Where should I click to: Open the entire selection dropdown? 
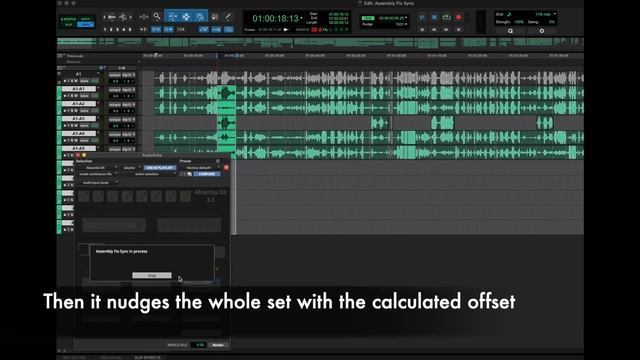pyautogui.click(x=149, y=174)
